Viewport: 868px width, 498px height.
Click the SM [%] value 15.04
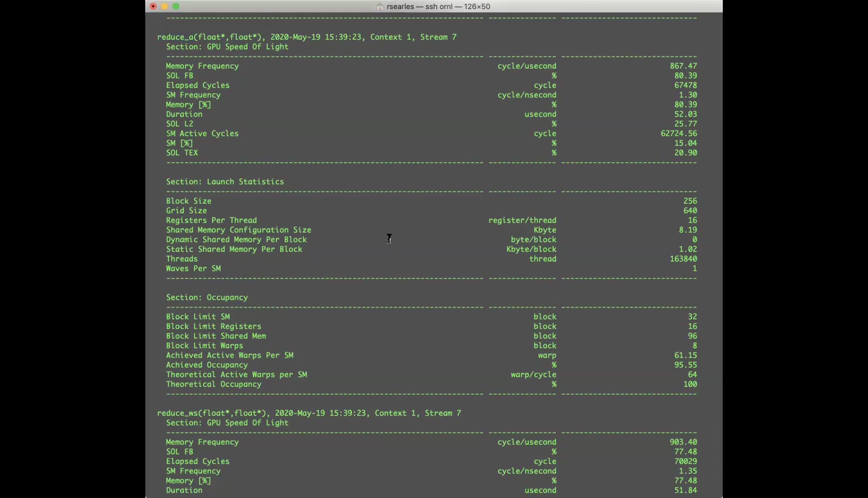coord(686,143)
